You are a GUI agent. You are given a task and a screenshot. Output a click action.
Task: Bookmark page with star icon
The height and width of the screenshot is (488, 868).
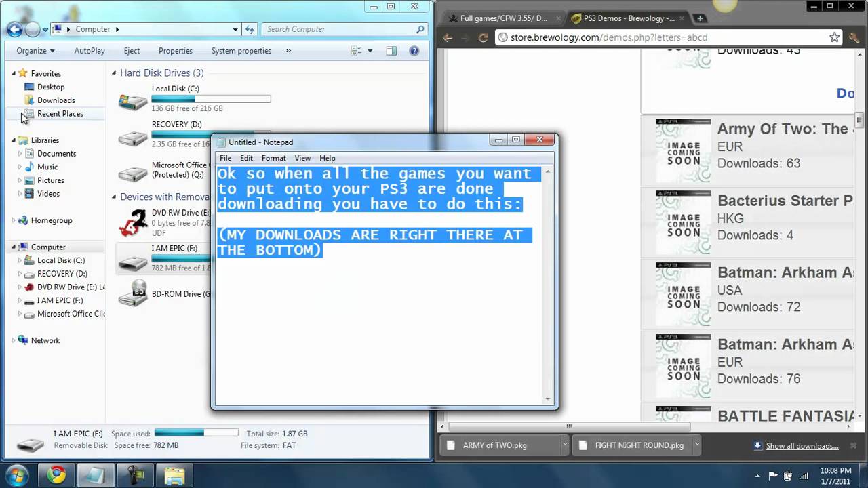[x=835, y=37]
